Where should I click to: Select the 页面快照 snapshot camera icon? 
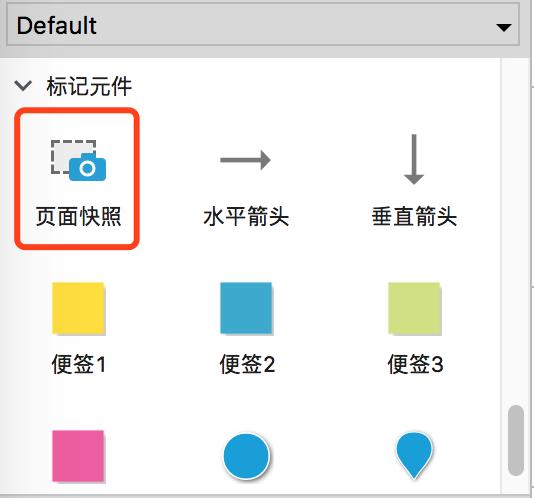click(x=78, y=160)
